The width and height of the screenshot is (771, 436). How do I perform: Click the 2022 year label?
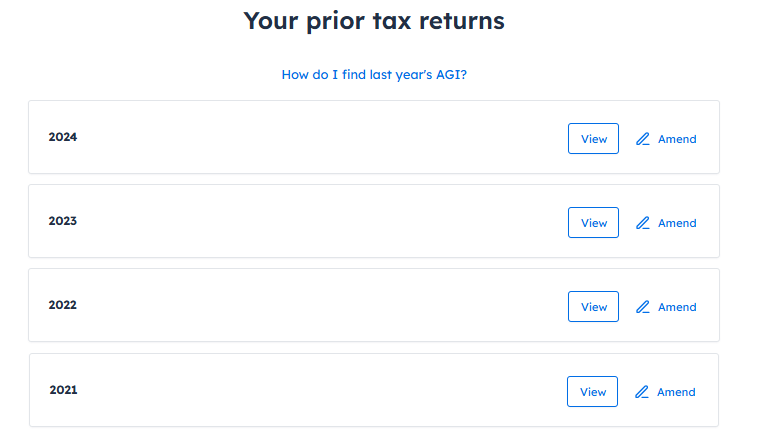click(63, 305)
